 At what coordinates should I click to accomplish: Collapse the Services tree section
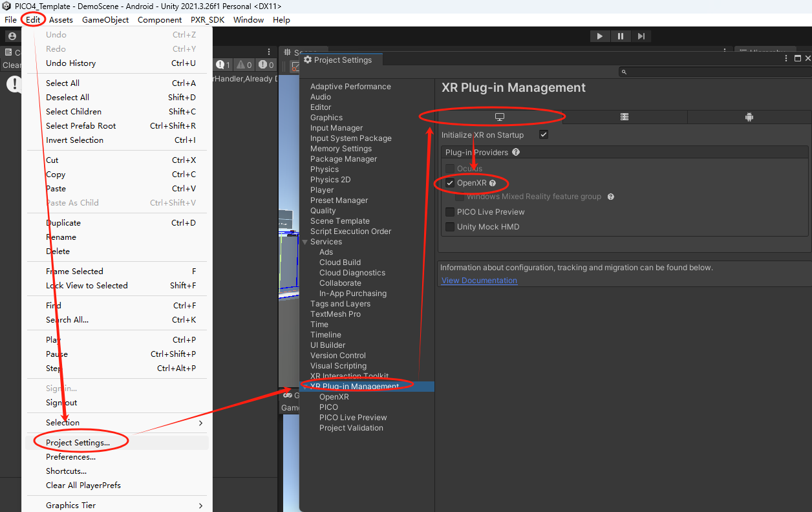click(305, 242)
